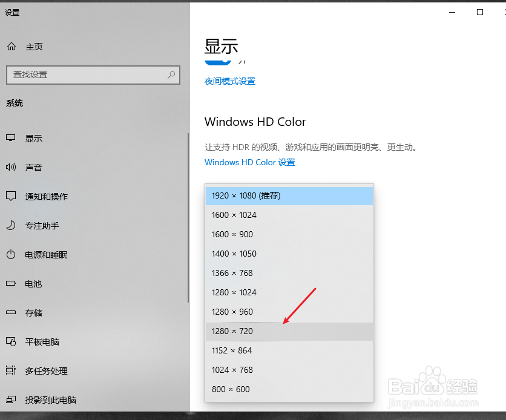Pick 800 × 600 resolution
The image size is (506, 420).
(289, 389)
